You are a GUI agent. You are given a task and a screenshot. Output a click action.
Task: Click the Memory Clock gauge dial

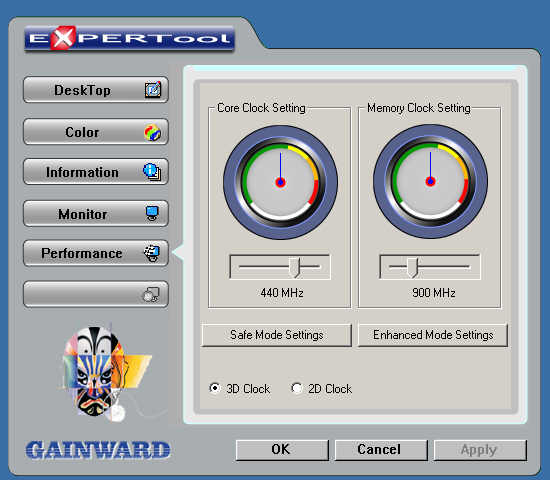click(x=430, y=181)
